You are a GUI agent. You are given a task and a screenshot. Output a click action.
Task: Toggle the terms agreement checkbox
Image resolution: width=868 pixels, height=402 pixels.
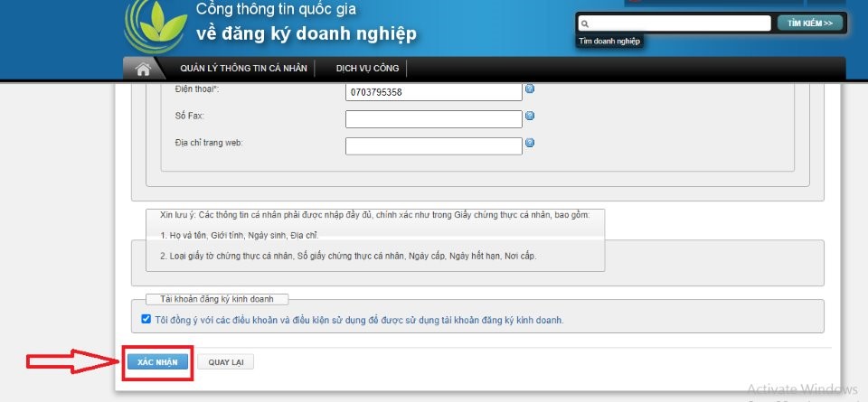pos(146,319)
